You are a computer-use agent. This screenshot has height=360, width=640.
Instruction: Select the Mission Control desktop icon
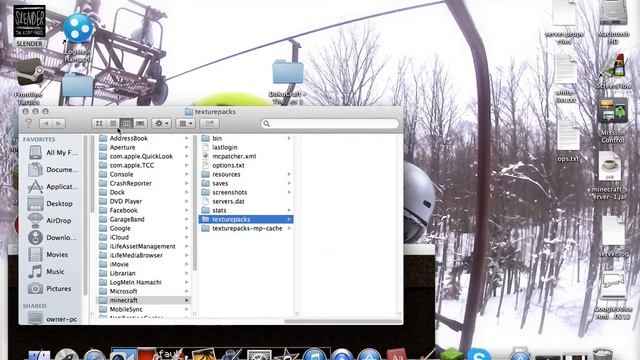612,120
